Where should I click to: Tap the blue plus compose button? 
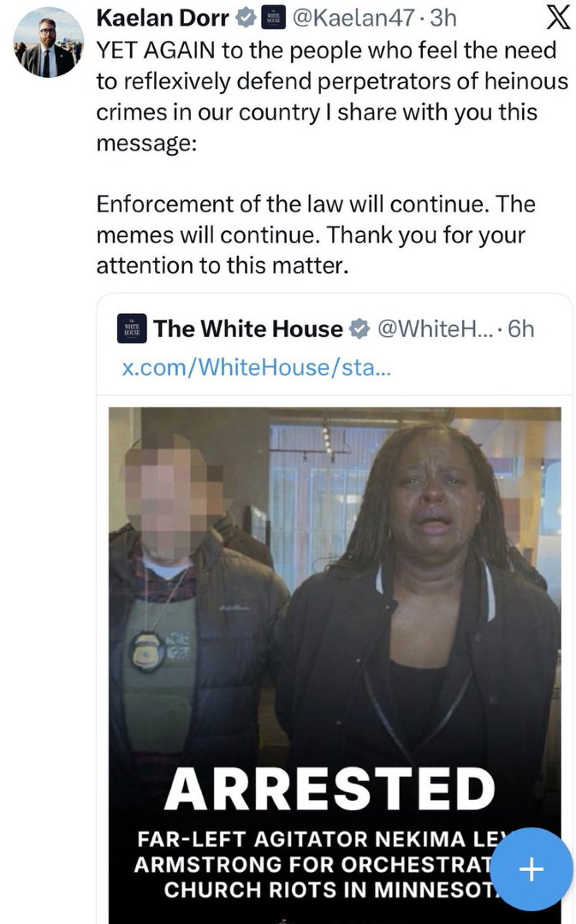click(531, 868)
